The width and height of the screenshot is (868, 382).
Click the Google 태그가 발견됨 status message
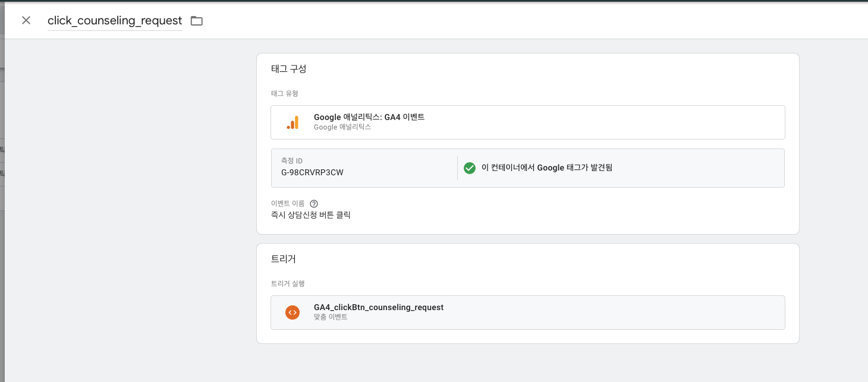tap(547, 168)
